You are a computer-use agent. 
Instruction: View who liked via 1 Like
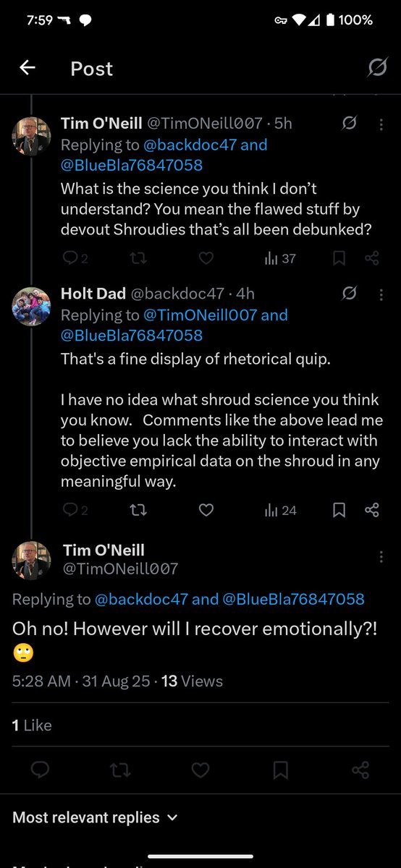pyautogui.click(x=32, y=726)
